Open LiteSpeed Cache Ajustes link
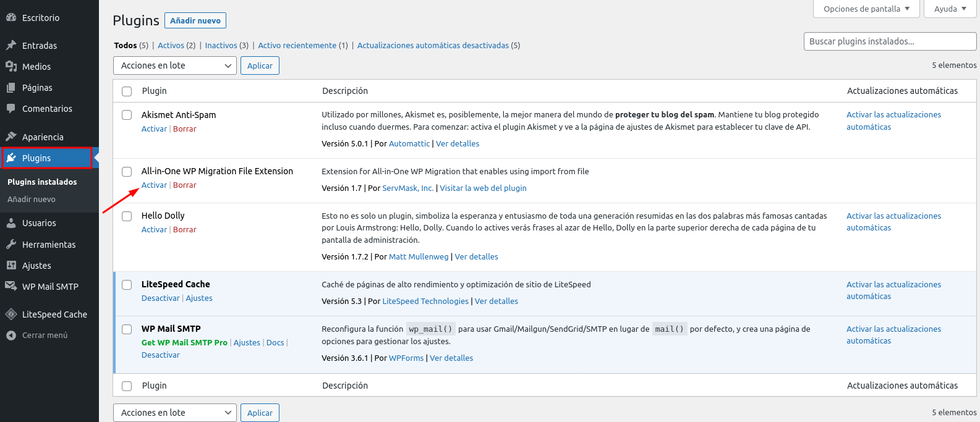The width and height of the screenshot is (980, 422). [199, 298]
